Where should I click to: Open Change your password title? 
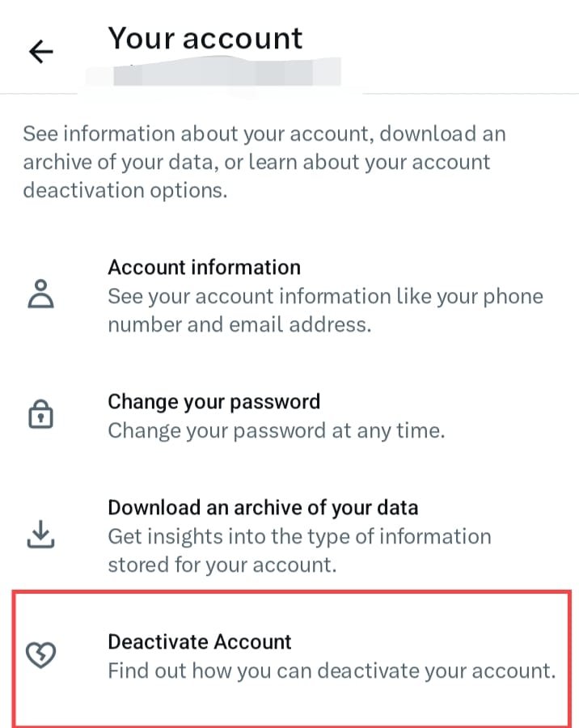(x=214, y=402)
